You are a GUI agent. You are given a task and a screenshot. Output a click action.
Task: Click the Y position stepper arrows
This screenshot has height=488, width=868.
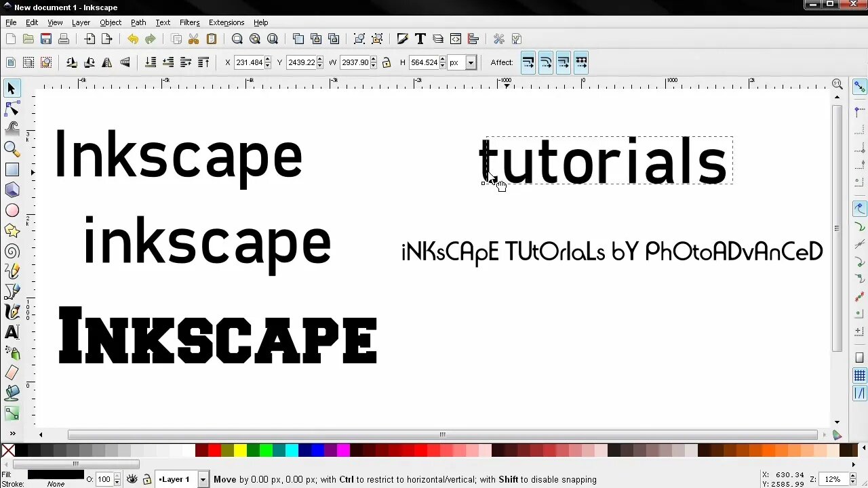pyautogui.click(x=320, y=62)
